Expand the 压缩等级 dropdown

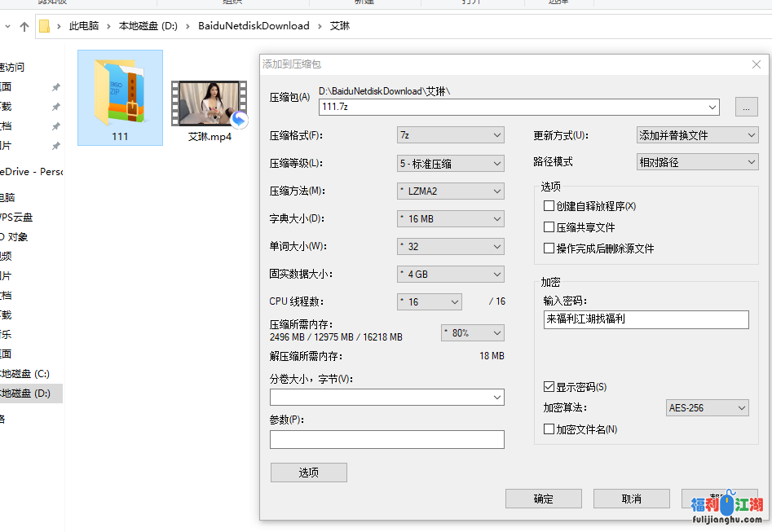[451, 164]
